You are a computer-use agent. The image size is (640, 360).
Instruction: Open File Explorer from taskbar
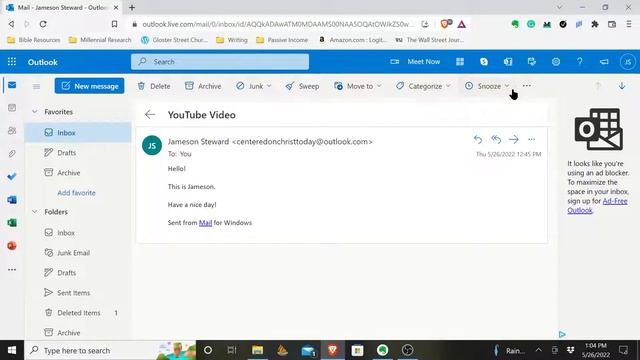(258, 350)
